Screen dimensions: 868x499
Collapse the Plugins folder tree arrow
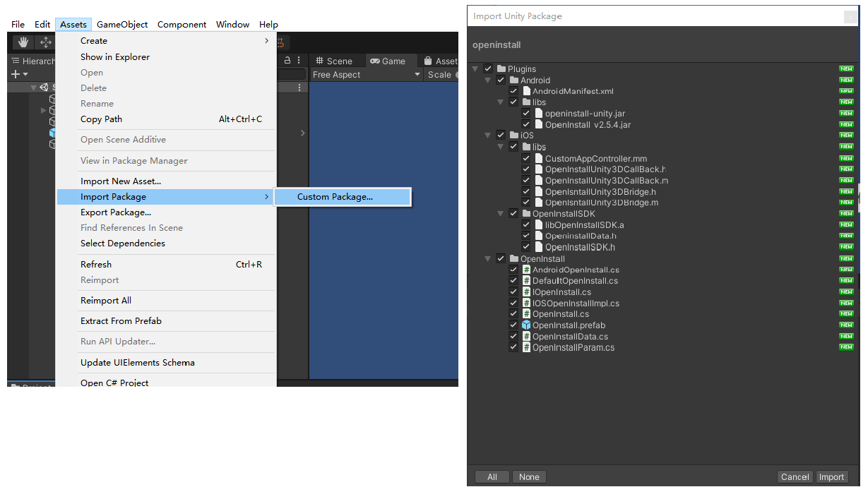click(475, 69)
